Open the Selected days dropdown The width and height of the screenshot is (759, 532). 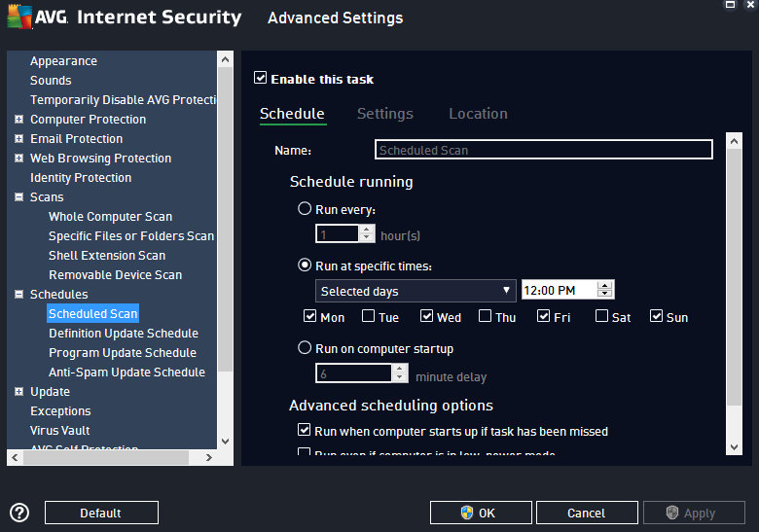(x=416, y=291)
